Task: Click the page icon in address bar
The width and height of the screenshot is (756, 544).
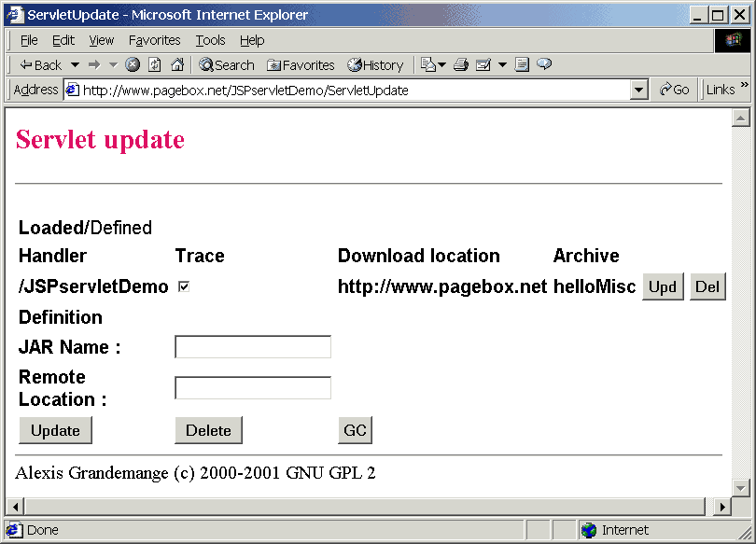Action: (72, 91)
